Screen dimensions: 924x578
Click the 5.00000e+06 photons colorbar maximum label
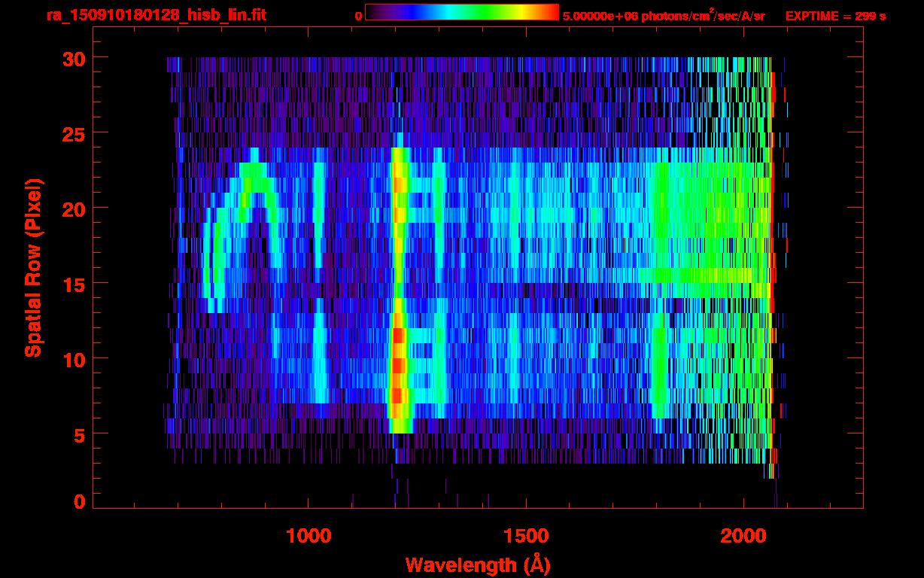click(x=664, y=16)
